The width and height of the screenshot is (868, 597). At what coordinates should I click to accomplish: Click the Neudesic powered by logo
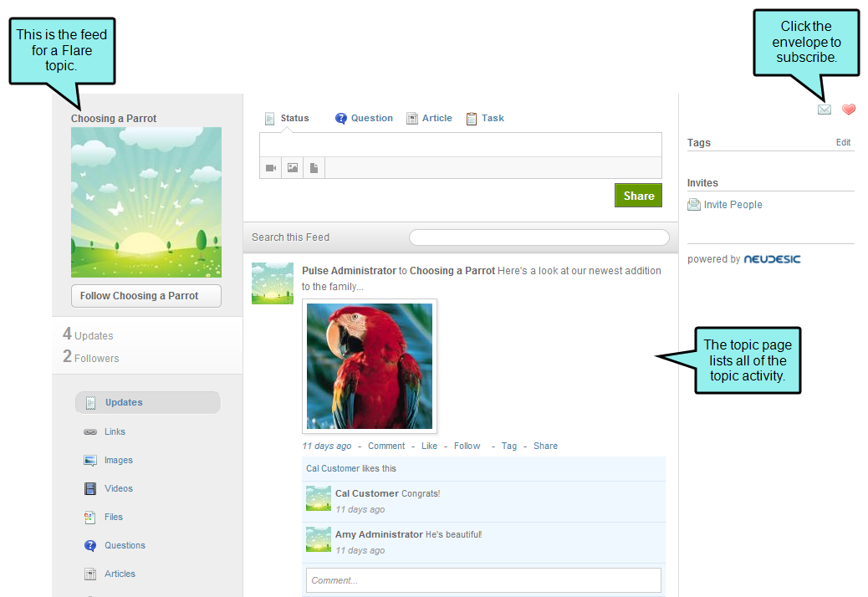click(772, 259)
